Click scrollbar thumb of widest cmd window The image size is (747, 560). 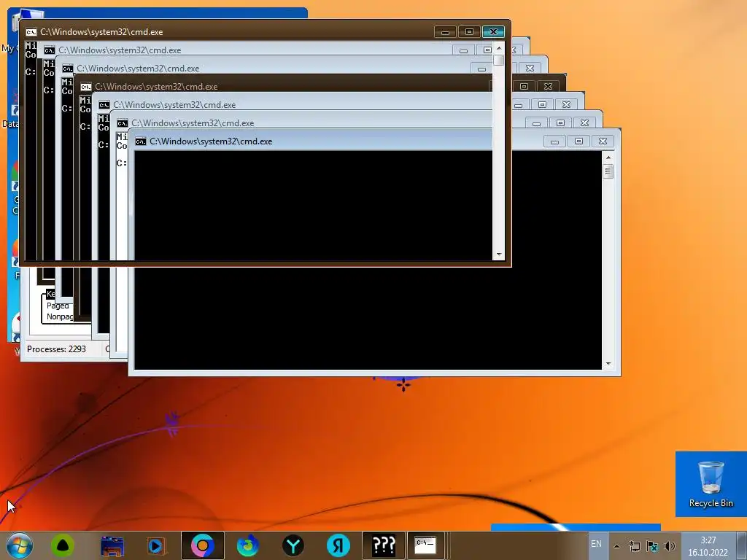(608, 171)
